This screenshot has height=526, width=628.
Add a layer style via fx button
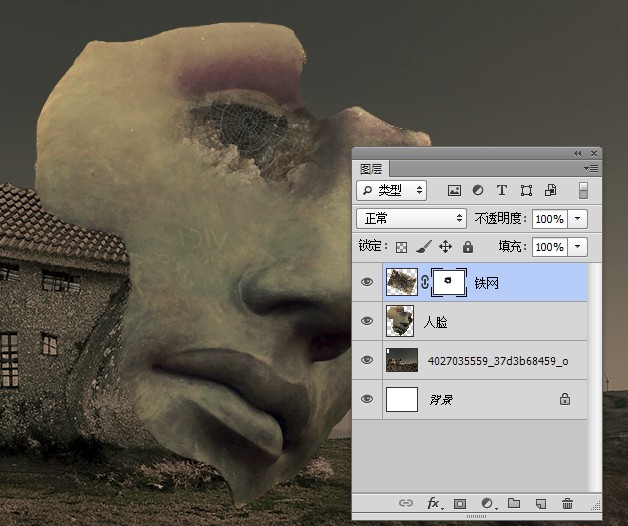(x=435, y=503)
